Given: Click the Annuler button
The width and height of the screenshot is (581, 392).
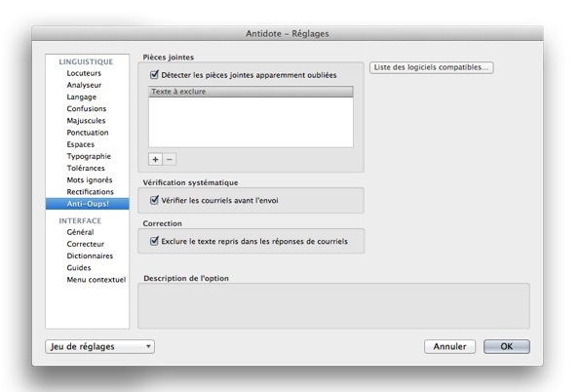Looking at the screenshot, I should point(449,347).
